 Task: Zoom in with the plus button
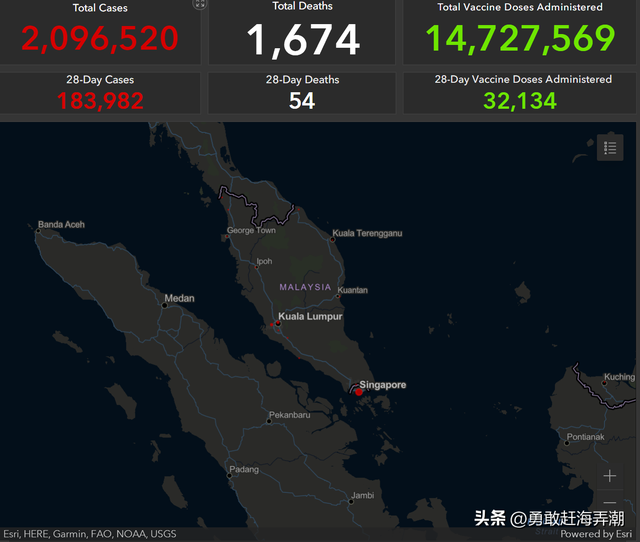(610, 476)
